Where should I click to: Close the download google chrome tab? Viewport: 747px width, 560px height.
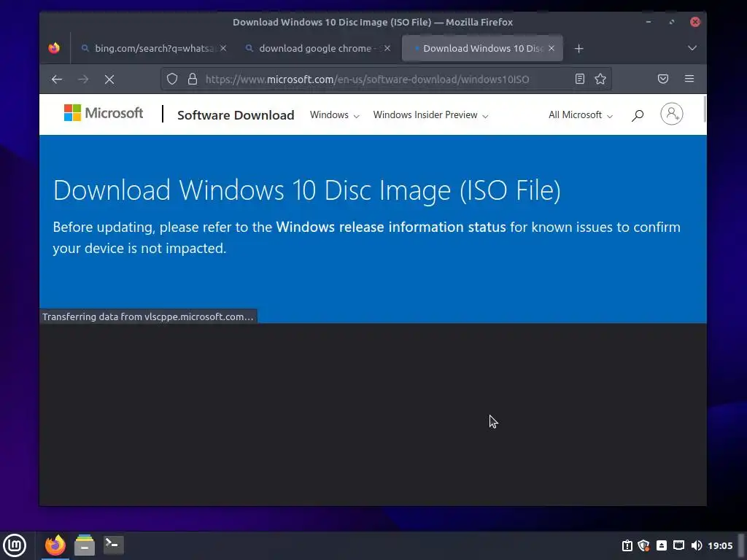pos(387,48)
